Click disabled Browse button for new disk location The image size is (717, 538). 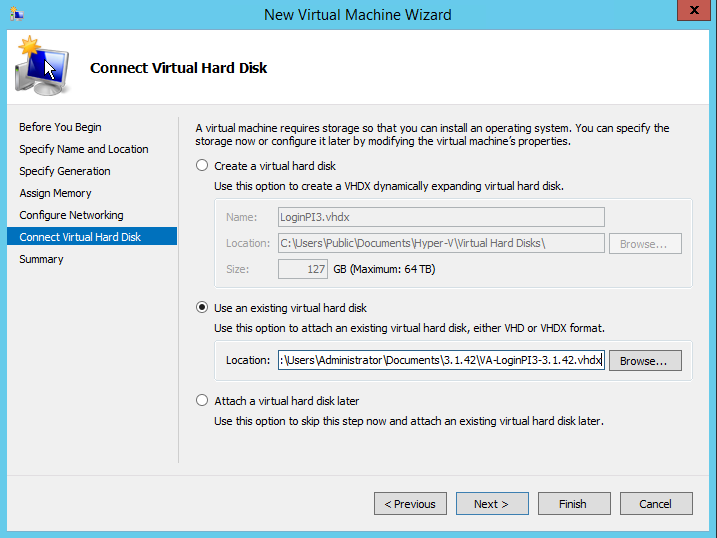coord(645,244)
